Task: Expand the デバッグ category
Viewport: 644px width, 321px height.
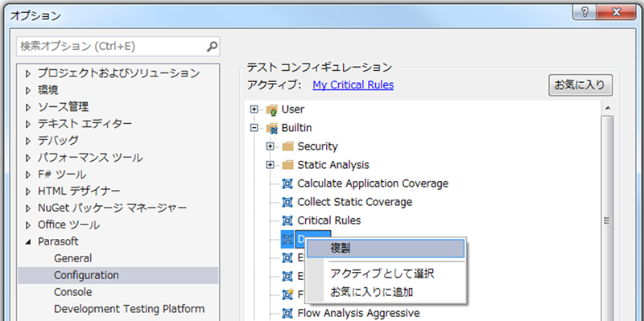Action: tap(28, 142)
